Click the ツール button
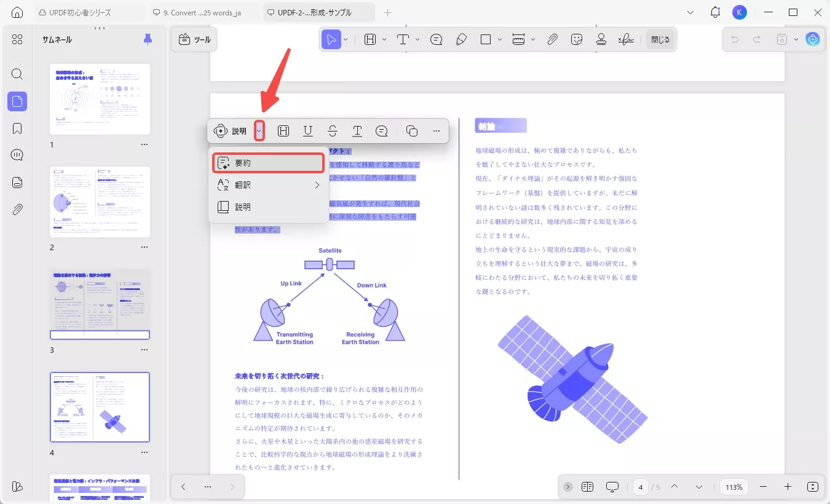The height and width of the screenshot is (504, 830). click(x=194, y=39)
